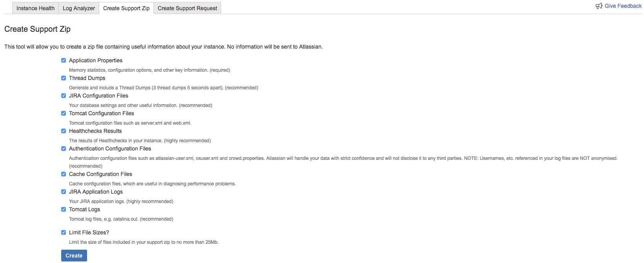Viewport: 644px width, 263px height.
Task: Uncheck the Application Properties checkbox
Action: 64,60
